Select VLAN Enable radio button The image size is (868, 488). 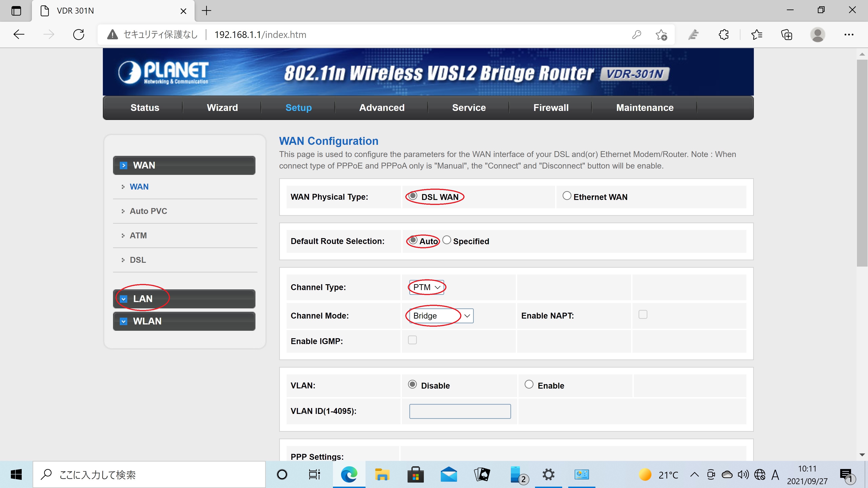tap(529, 385)
